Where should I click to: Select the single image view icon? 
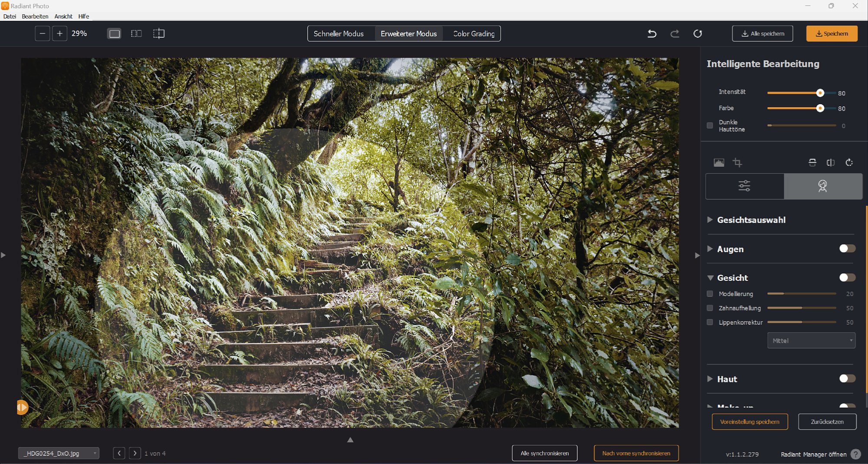click(x=115, y=33)
